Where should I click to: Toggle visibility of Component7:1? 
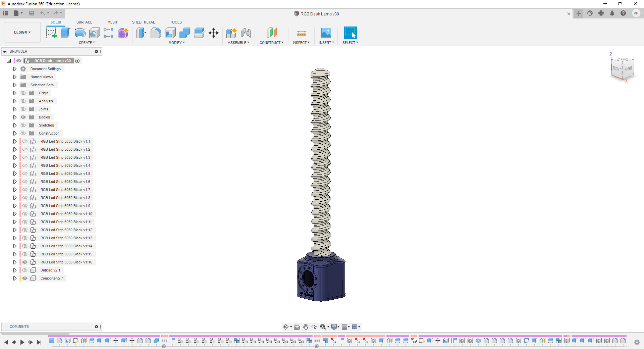pos(25,278)
